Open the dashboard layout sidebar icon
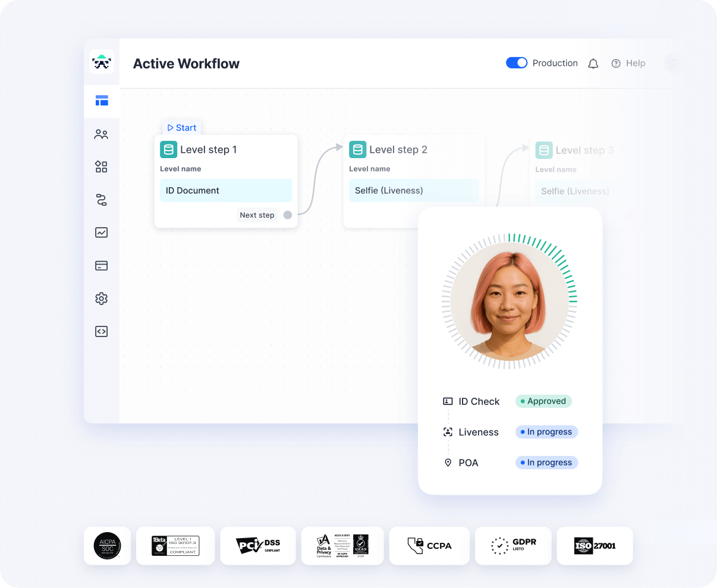This screenshot has width=717, height=588. click(102, 100)
